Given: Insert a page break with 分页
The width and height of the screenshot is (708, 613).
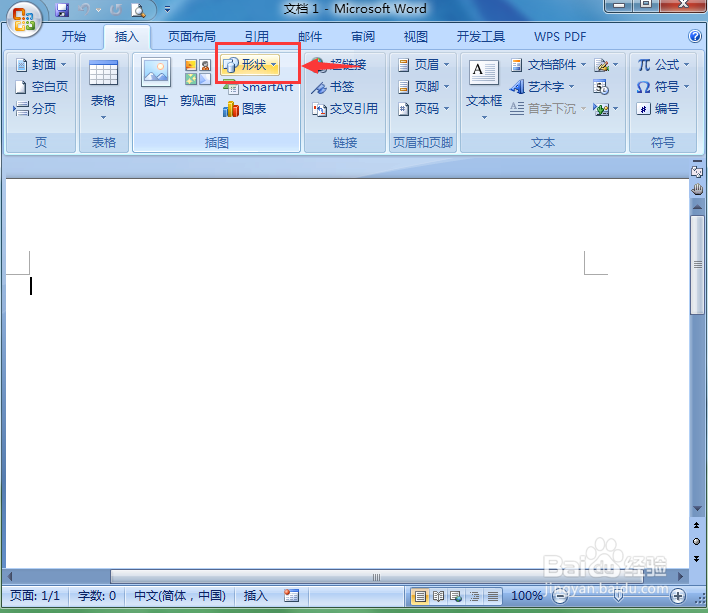Looking at the screenshot, I should [x=35, y=108].
